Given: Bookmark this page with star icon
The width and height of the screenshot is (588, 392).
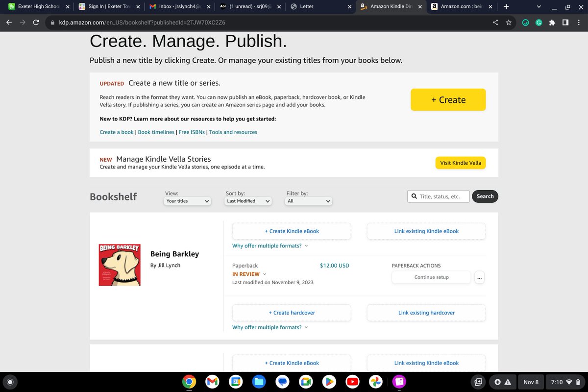Looking at the screenshot, I should tap(509, 23).
